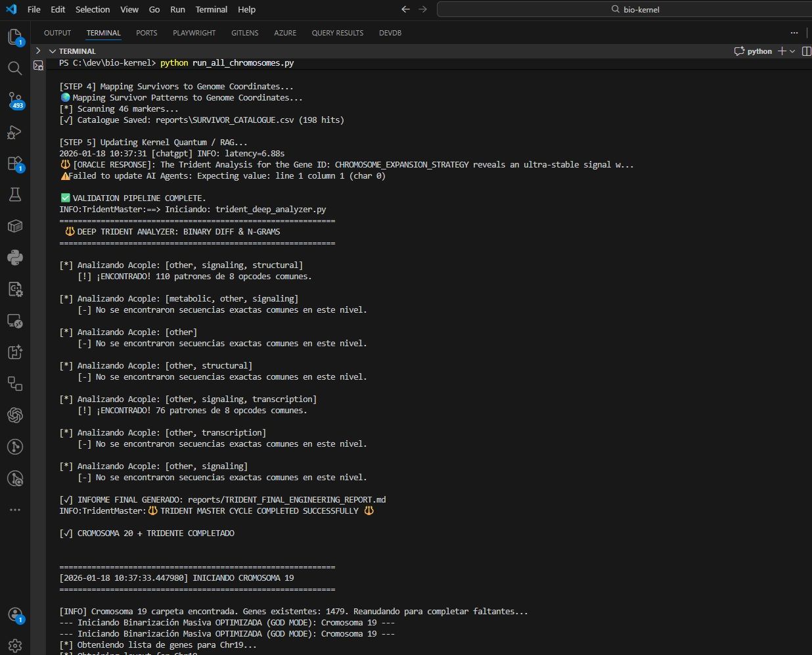Click the Accounts icon in activity bar
The image size is (812, 655).
click(14, 615)
